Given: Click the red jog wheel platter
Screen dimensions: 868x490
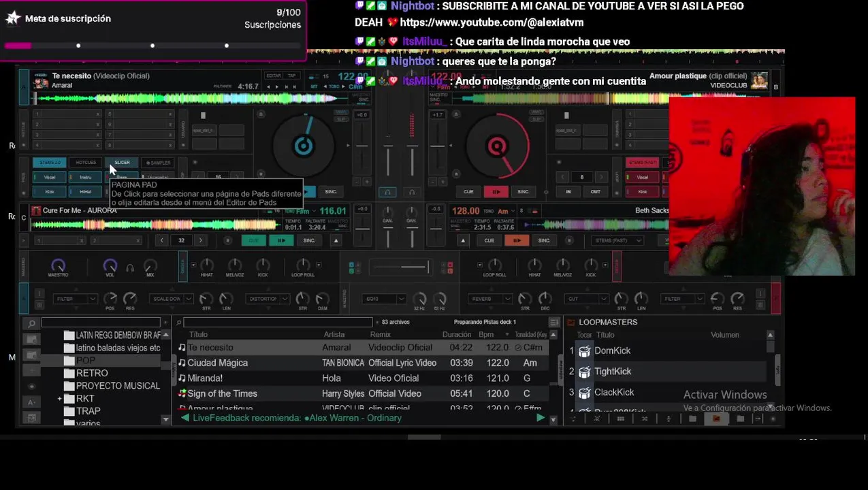Looking at the screenshot, I should pyautogui.click(x=497, y=145).
